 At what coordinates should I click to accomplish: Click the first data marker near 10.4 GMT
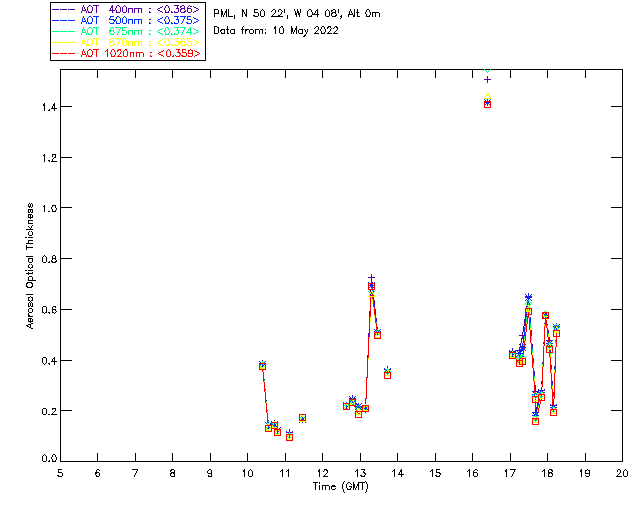(x=262, y=366)
